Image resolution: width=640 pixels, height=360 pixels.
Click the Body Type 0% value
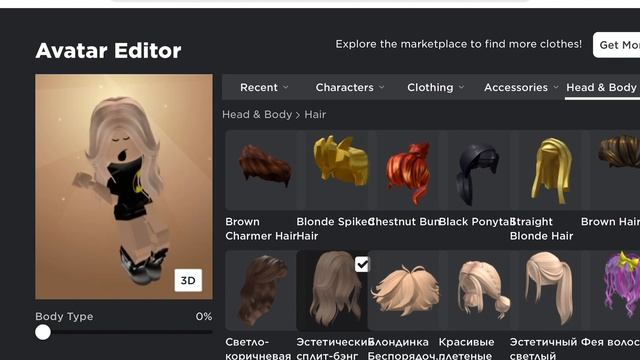pos(204,316)
